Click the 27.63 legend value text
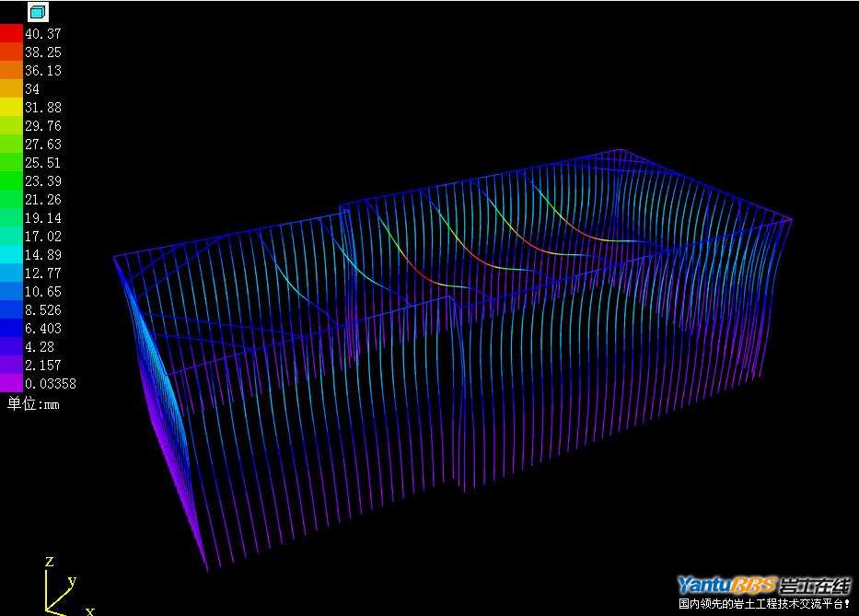Image resolution: width=859 pixels, height=616 pixels. tap(43, 144)
